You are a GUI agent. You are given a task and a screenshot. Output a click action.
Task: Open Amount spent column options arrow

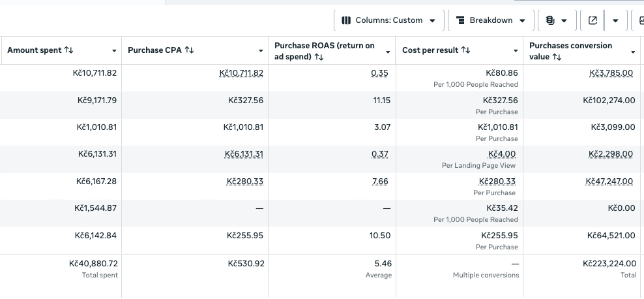click(x=114, y=51)
